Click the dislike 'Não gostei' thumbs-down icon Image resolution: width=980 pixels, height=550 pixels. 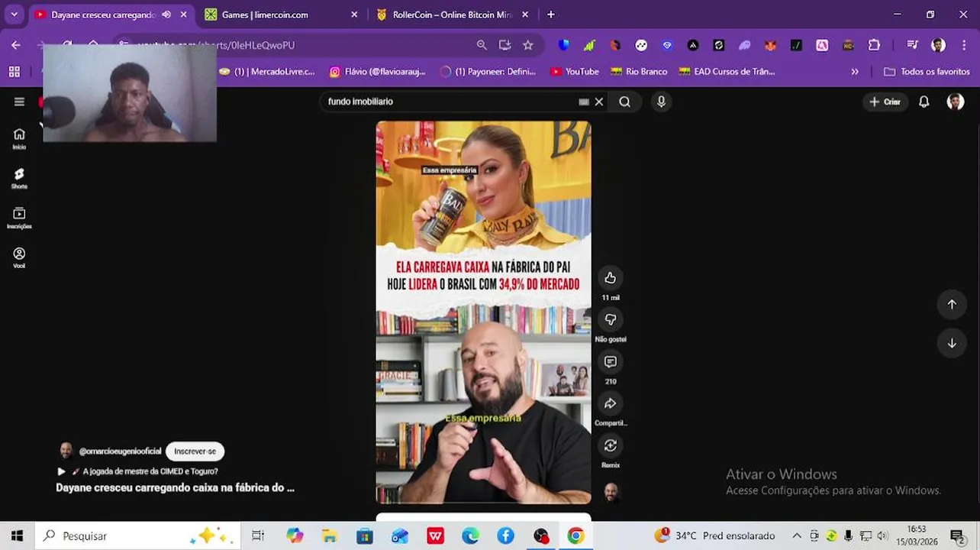pos(610,319)
